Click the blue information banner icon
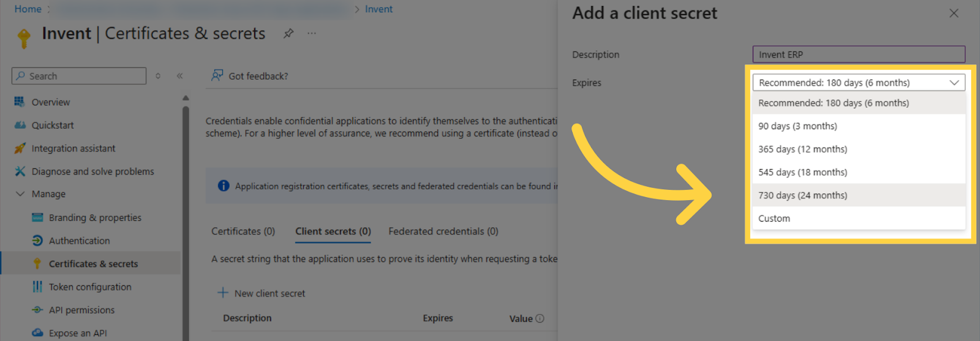 pos(224,185)
